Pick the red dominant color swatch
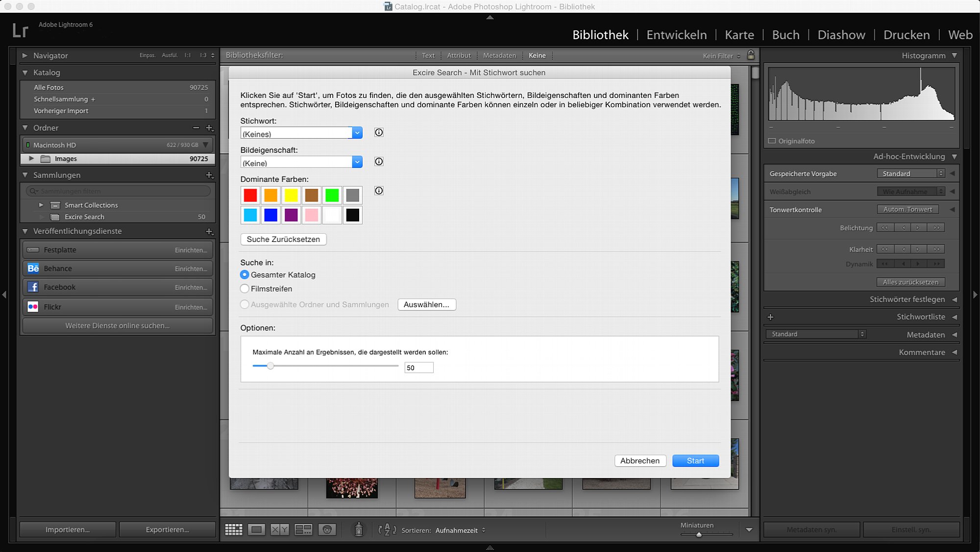Screen dimensions: 980x552 click(x=250, y=195)
